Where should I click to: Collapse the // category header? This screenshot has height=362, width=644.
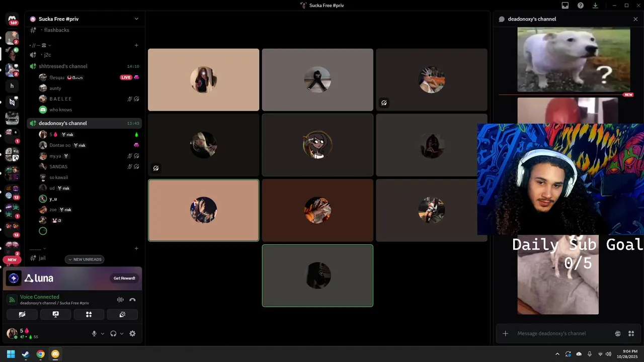click(40, 45)
